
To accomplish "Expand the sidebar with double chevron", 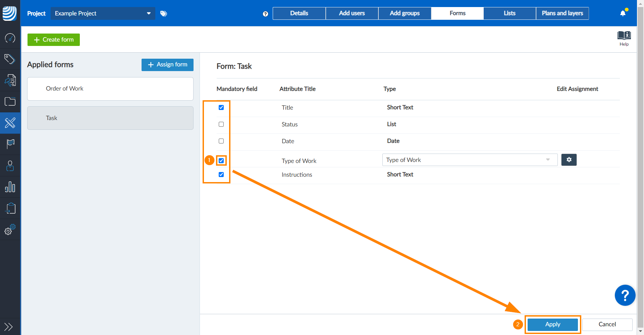I will point(8,326).
